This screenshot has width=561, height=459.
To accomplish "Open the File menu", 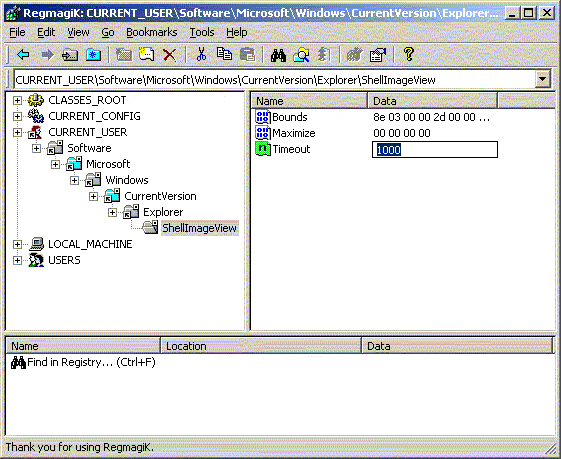I will coord(17,32).
